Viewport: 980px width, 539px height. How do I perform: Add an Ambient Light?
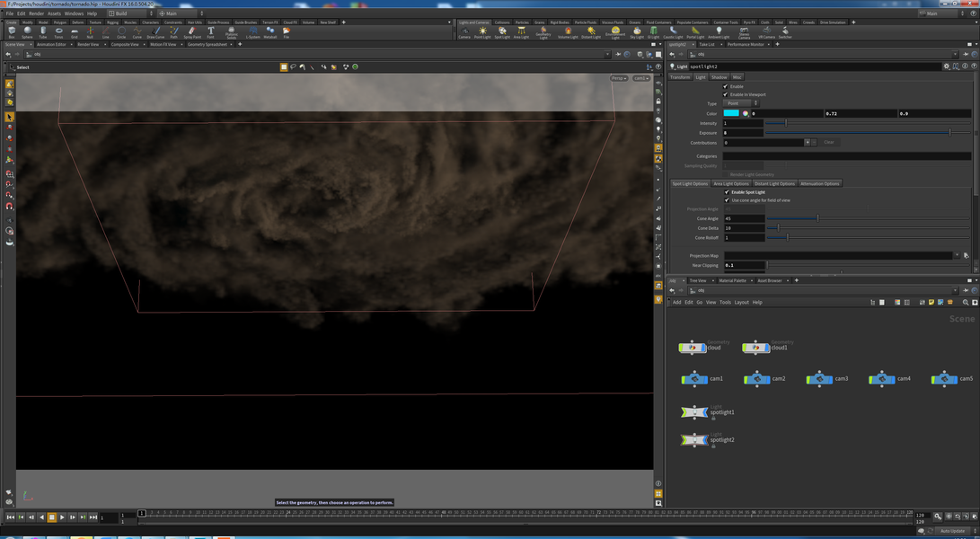pos(719,31)
